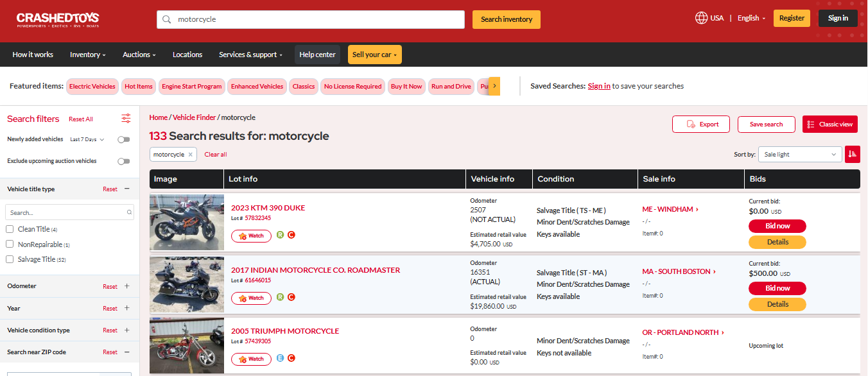This screenshot has height=376, width=868.
Task: Click red C badge on Indian Roadmaster
Action: (x=291, y=297)
